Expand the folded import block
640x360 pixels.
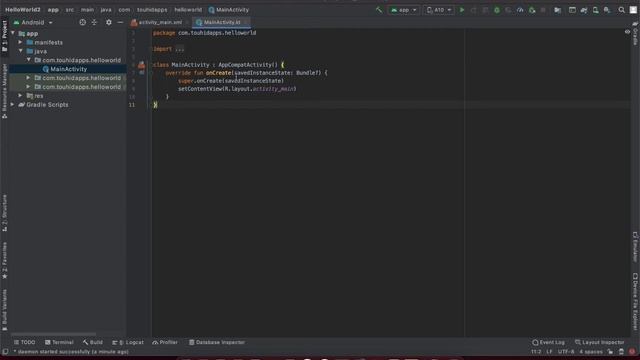tap(180, 49)
